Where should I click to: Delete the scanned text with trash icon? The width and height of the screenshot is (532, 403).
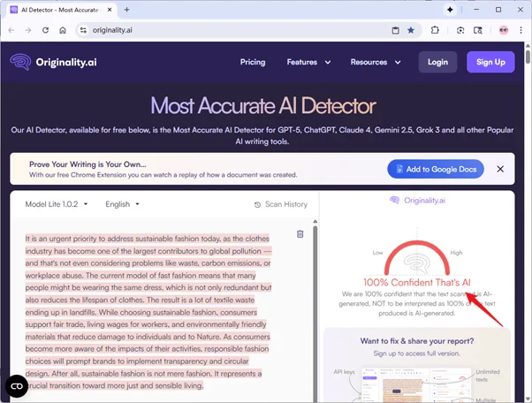300,234
